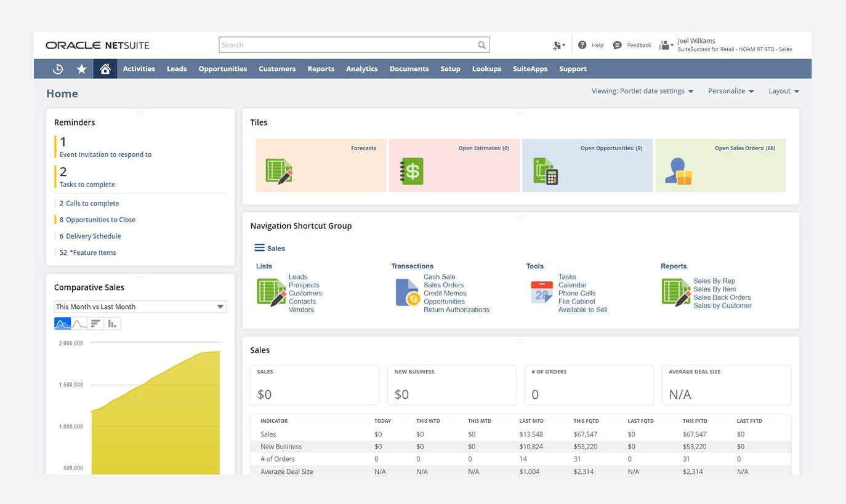Click Opportunities to Close reminder
This screenshot has height=504, width=846.
point(100,220)
